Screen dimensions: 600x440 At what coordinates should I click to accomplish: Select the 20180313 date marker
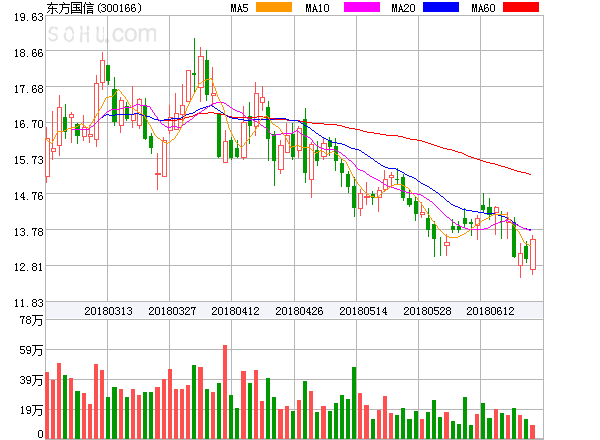click(x=107, y=311)
